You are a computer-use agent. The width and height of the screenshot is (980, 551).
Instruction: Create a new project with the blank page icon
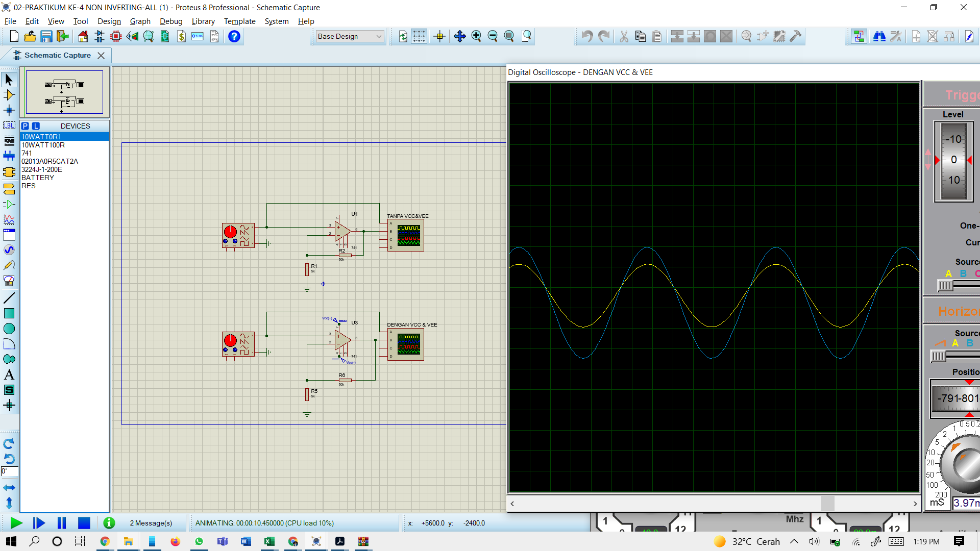coord(14,36)
